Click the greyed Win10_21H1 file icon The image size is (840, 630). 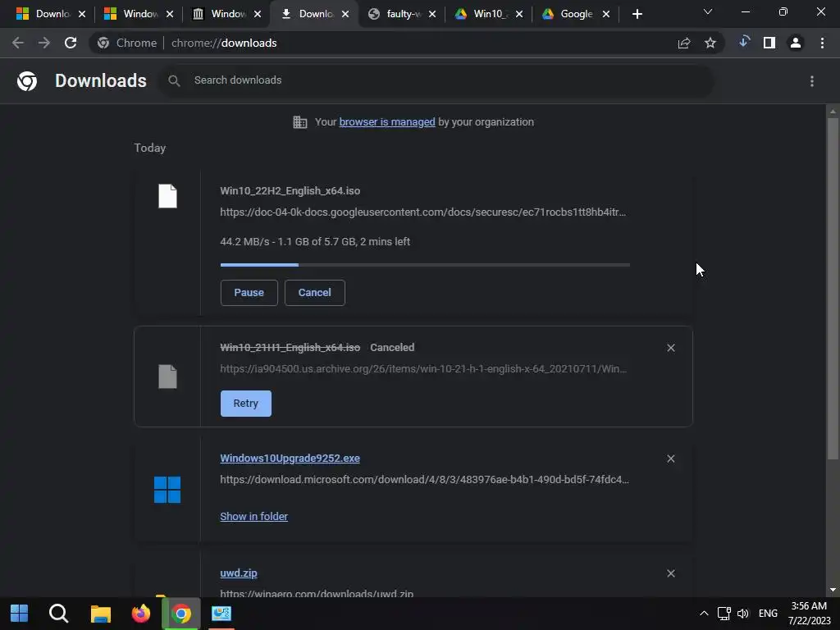pos(167,377)
